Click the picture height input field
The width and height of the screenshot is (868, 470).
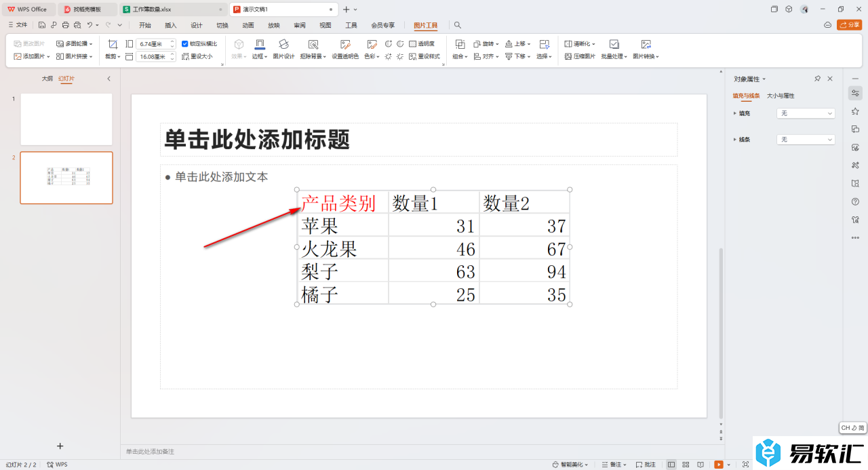point(155,43)
